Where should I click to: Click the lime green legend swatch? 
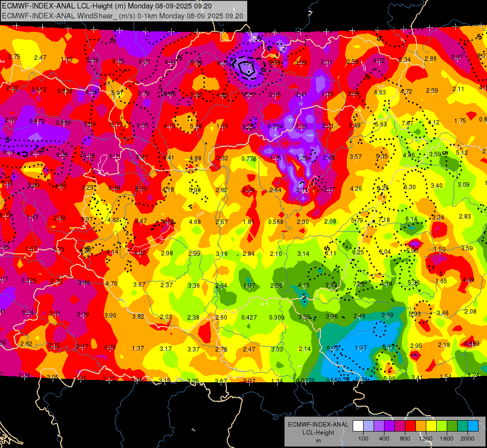[442, 426]
